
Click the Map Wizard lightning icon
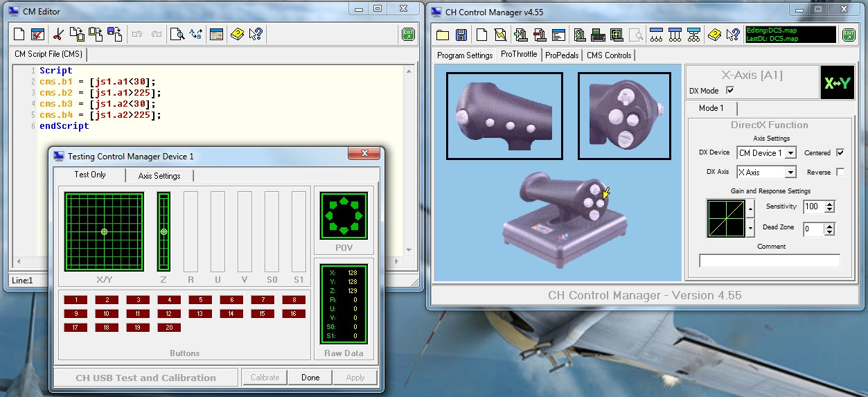click(x=499, y=35)
